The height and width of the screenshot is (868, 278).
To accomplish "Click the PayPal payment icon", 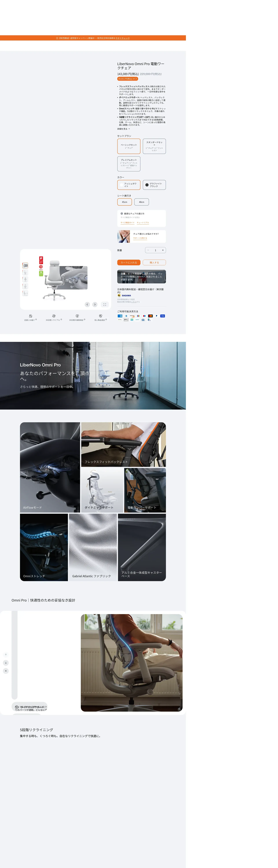I will click(157, 316).
